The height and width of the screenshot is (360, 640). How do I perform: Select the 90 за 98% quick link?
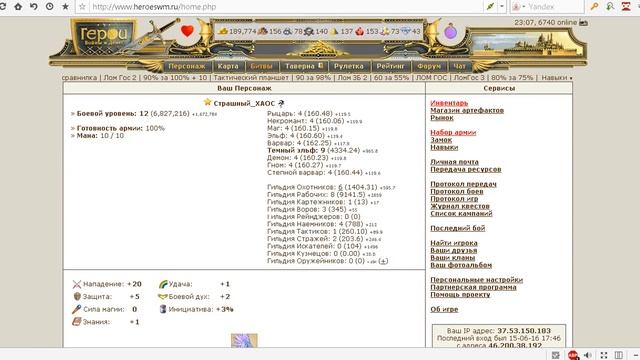(x=313, y=78)
